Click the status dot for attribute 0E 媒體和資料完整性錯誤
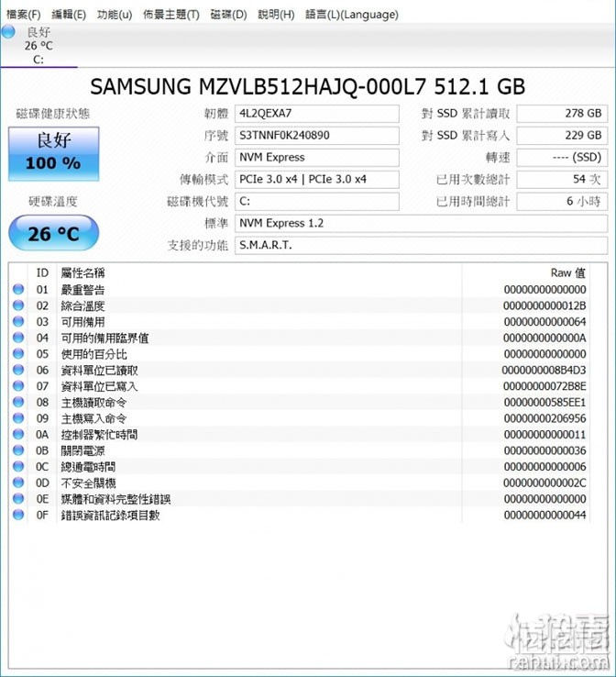Screen dimensions: 616x677 click(x=18, y=499)
